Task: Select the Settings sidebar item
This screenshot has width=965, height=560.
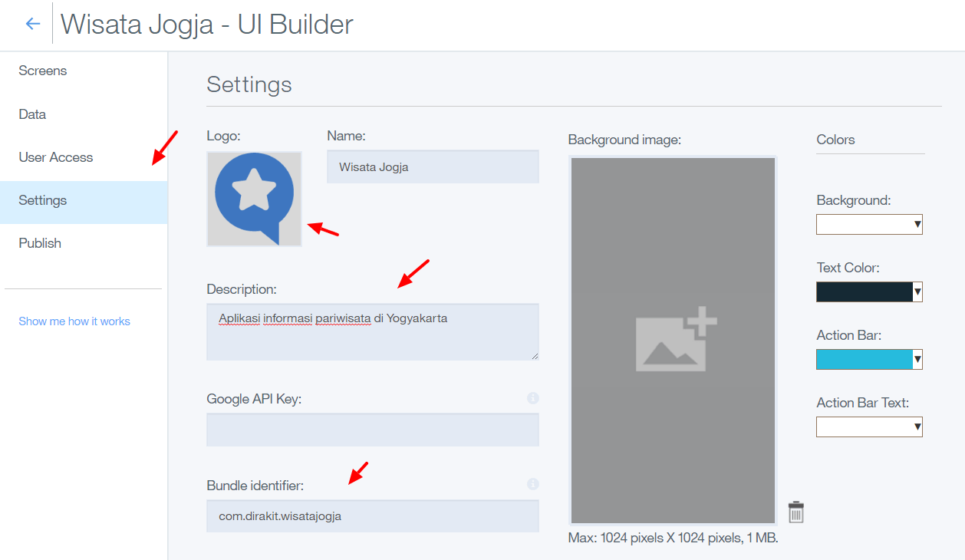Action: (x=43, y=200)
